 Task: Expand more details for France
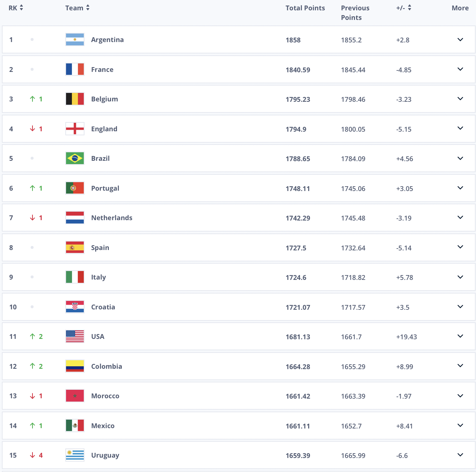460,69
